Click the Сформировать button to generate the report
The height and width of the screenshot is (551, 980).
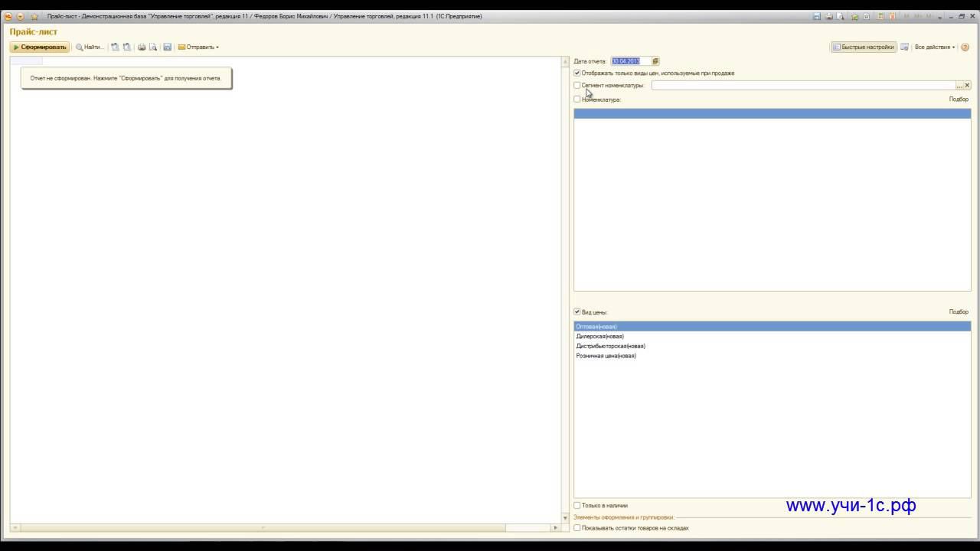tap(40, 47)
